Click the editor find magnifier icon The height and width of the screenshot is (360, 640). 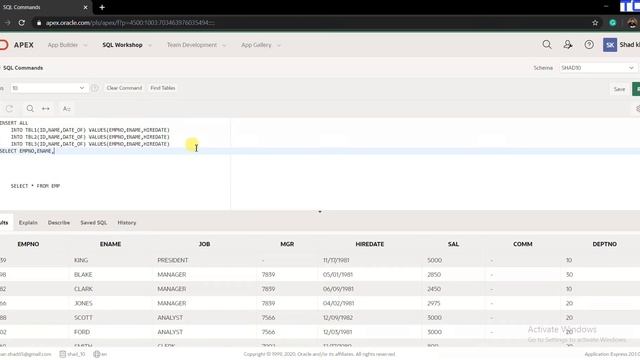click(30, 109)
